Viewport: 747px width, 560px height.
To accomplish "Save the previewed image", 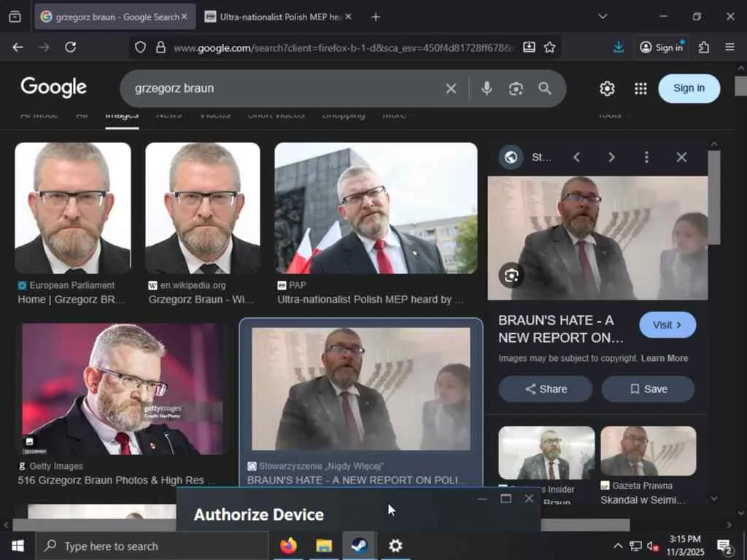I will tap(648, 389).
